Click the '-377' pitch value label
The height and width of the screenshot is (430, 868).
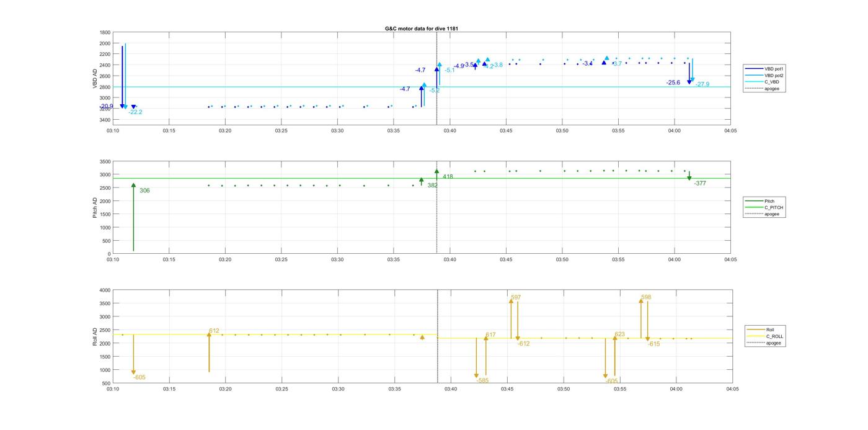[700, 183]
